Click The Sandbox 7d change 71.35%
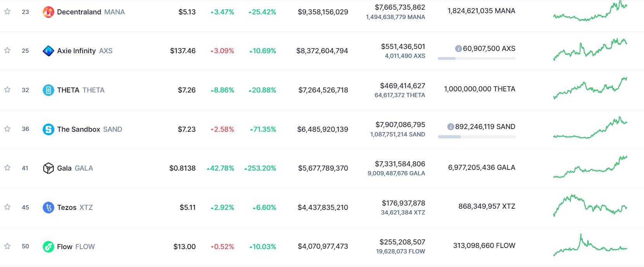Screen dimensions: 644x267 263,129
